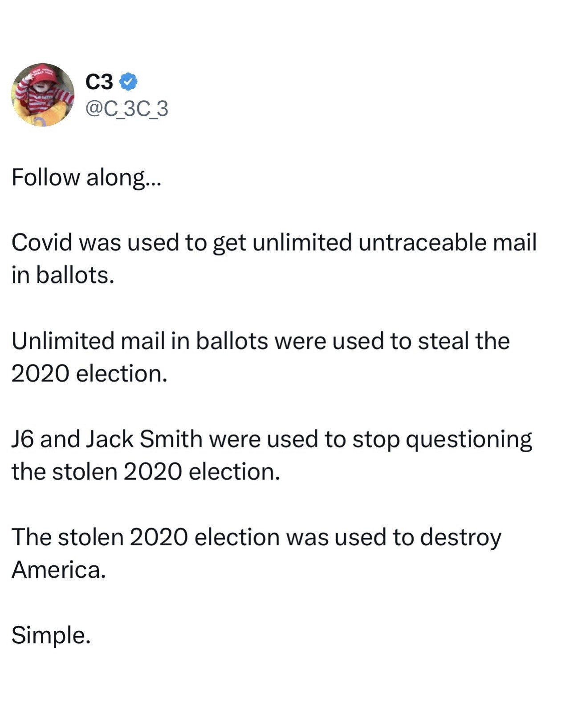Click the @C_3C_3 handle
The width and height of the screenshot is (574, 728).
tap(126, 109)
